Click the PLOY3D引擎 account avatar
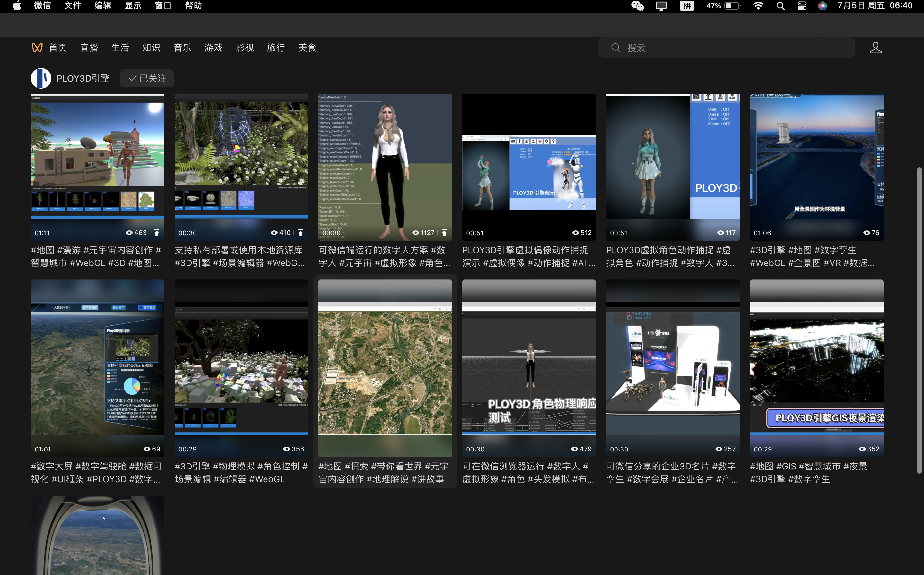Viewport: 924px width, 575px height. point(41,78)
